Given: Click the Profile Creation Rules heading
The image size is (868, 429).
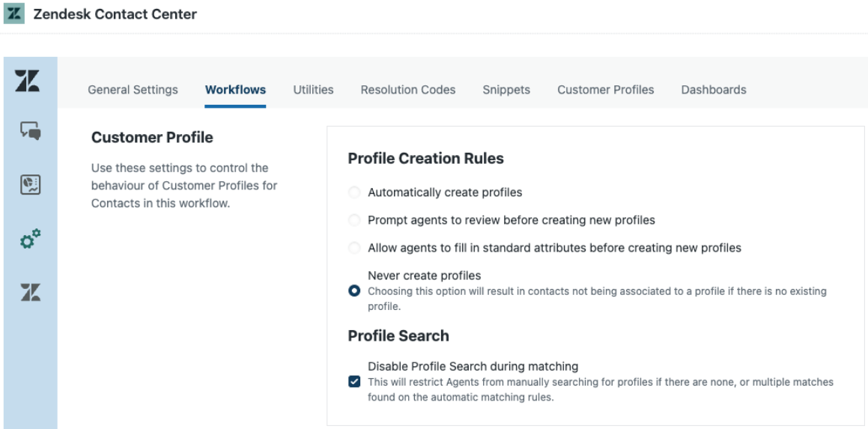Looking at the screenshot, I should point(425,158).
